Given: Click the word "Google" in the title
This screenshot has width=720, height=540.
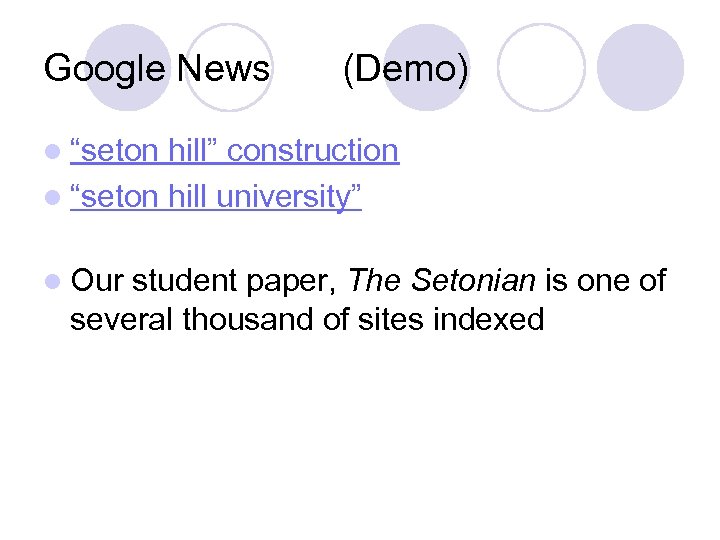Looking at the screenshot, I should pos(104,69).
